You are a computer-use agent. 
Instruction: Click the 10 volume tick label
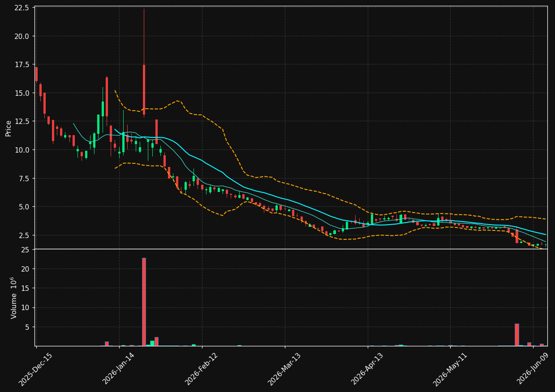point(25,308)
